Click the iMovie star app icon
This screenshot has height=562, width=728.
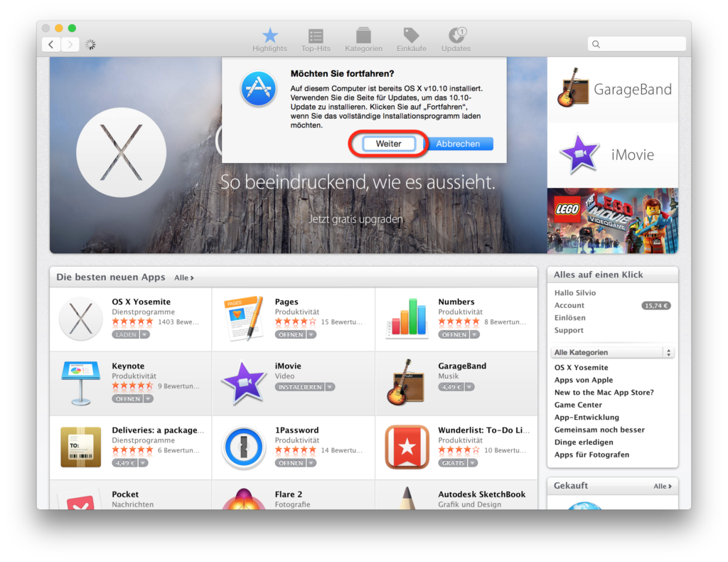[243, 382]
